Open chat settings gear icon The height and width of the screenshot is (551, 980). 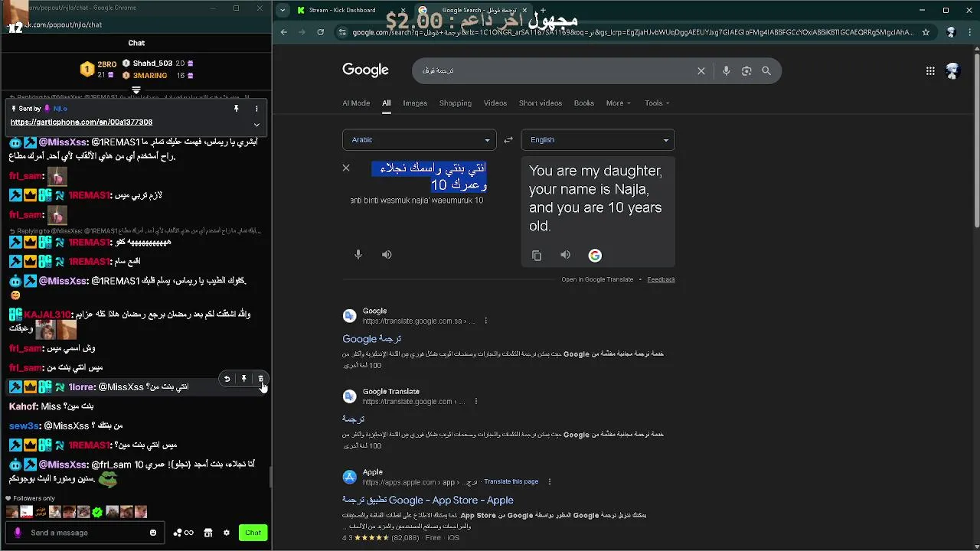[227, 533]
